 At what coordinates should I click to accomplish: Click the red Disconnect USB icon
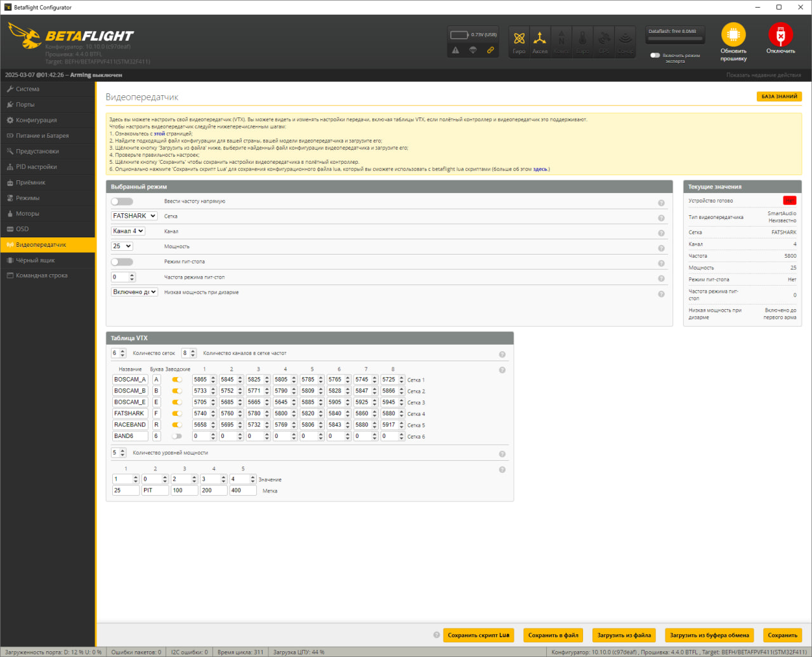coord(780,35)
